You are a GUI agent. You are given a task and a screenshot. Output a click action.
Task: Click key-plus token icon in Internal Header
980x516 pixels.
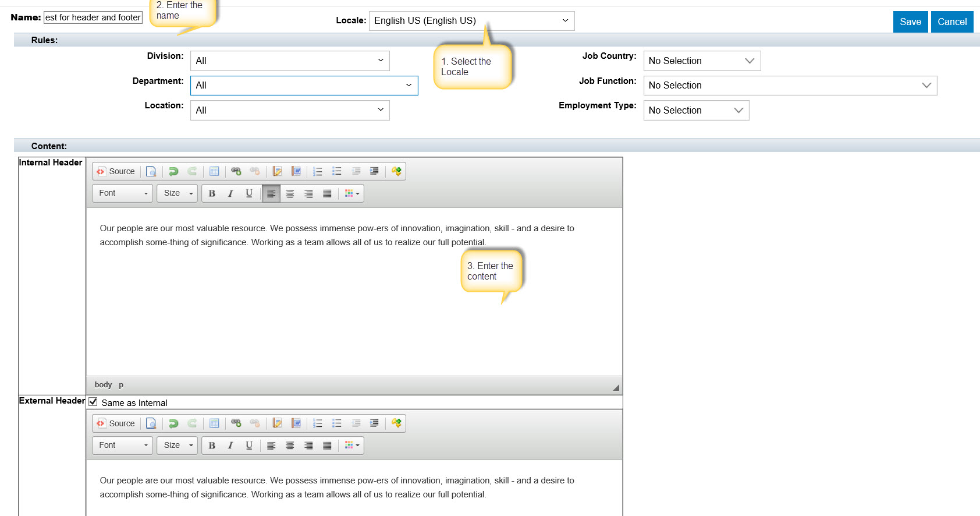pos(396,171)
